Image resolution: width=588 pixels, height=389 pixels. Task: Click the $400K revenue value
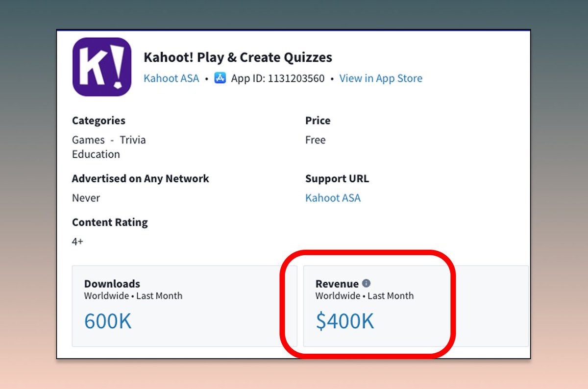(345, 321)
